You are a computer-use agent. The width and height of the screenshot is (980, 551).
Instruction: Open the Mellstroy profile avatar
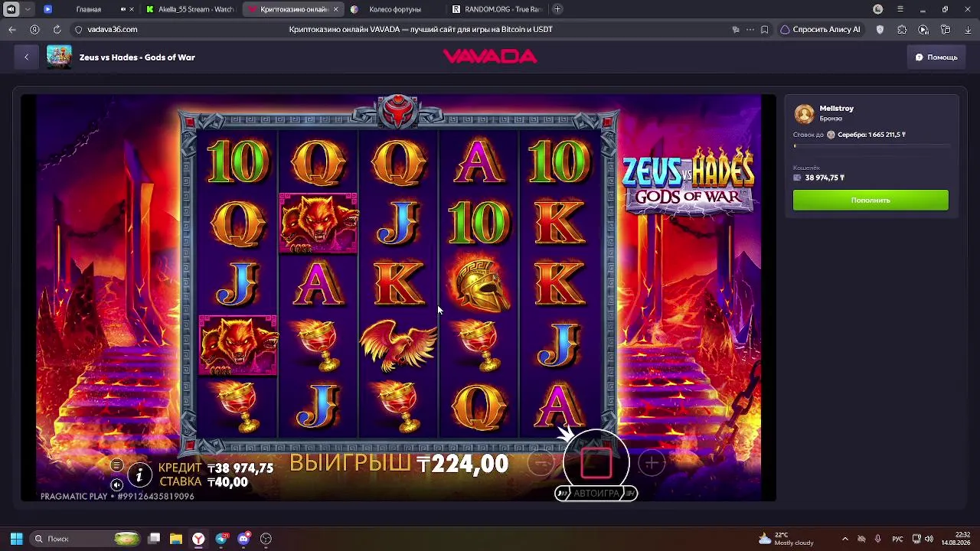(804, 114)
